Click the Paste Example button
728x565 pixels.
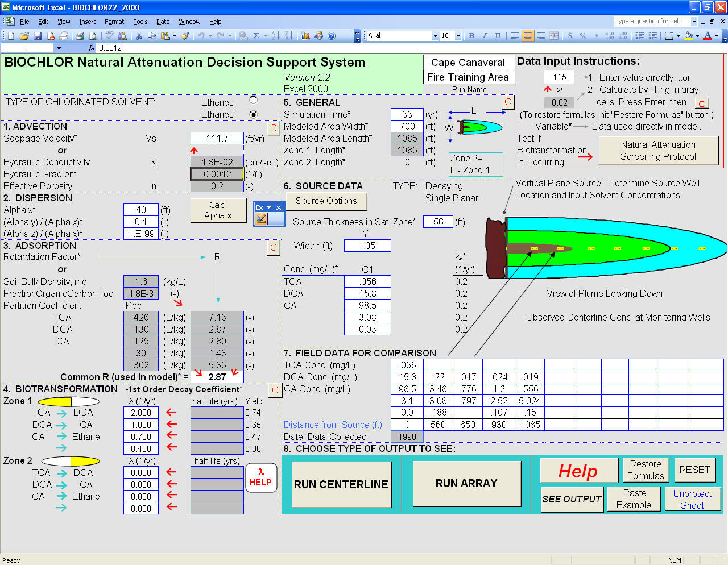click(634, 499)
